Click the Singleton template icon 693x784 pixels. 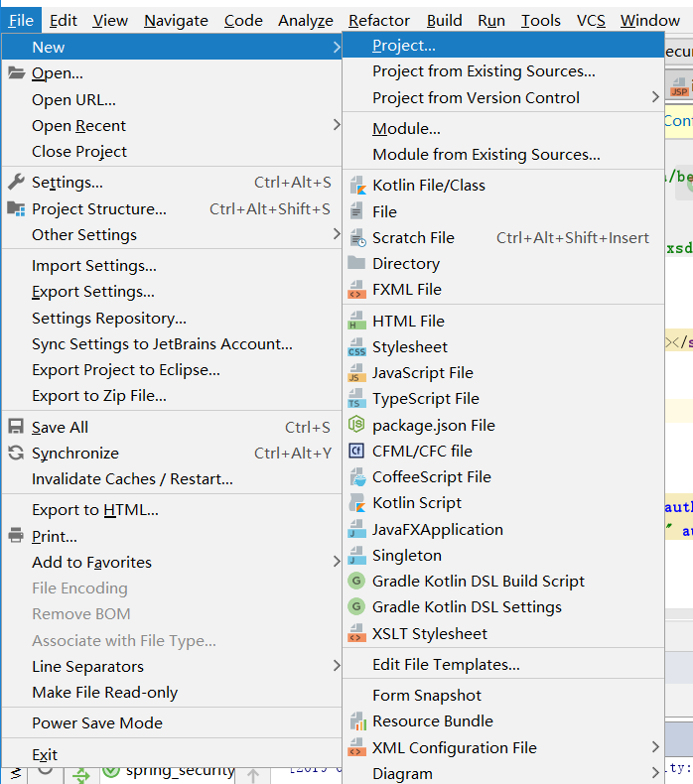pos(356,555)
